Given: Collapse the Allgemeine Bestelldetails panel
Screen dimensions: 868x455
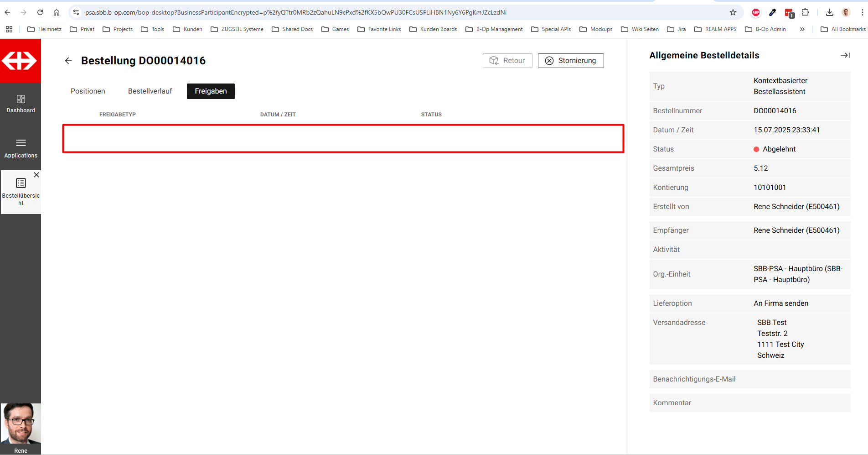Looking at the screenshot, I should click(x=845, y=55).
